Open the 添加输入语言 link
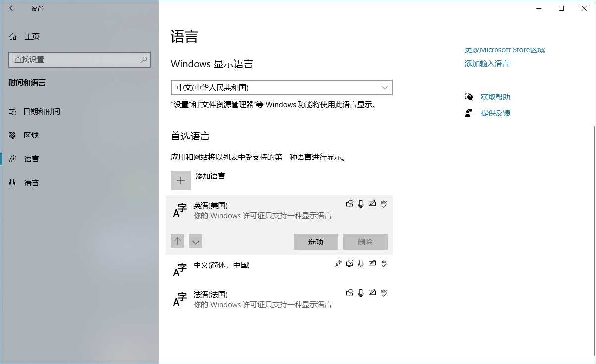 487,63
